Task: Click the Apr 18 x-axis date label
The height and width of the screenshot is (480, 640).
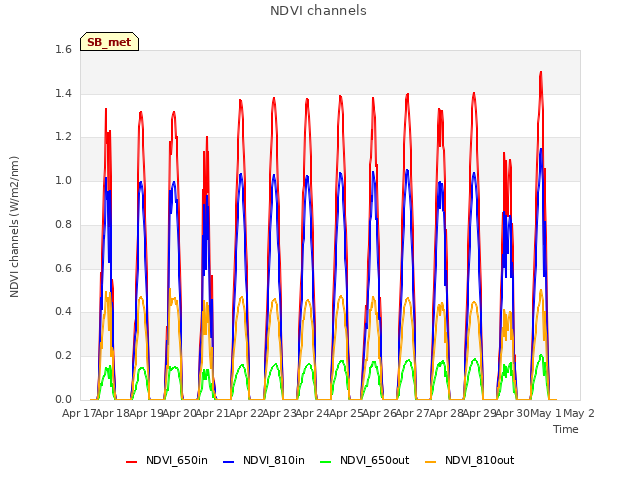Action: pyautogui.click(x=113, y=413)
